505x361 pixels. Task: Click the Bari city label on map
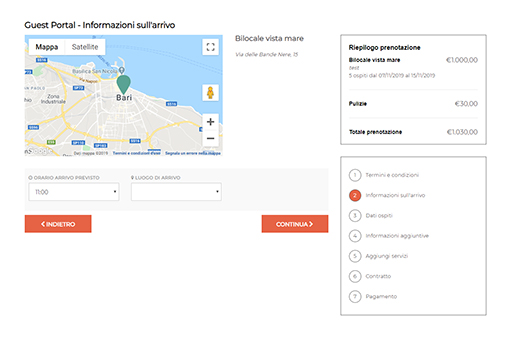124,98
